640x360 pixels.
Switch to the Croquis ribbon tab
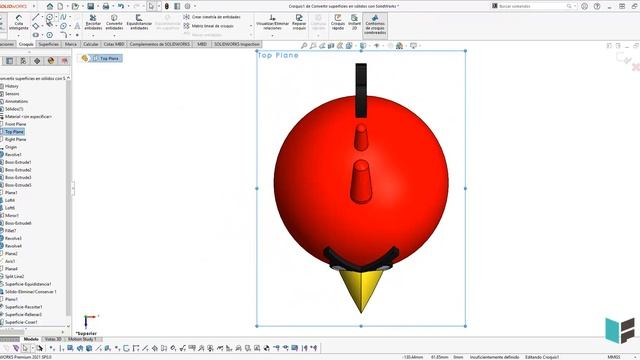(x=26, y=44)
